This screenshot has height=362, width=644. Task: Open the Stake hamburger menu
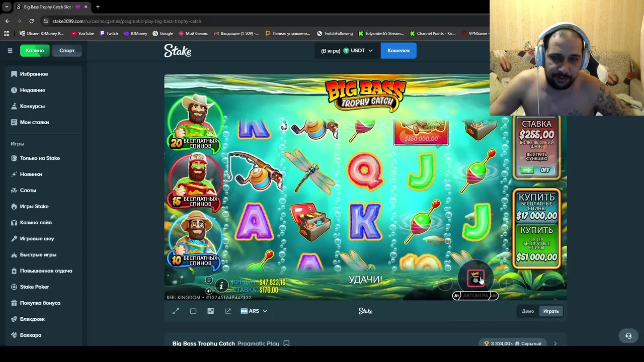pyautogui.click(x=10, y=50)
